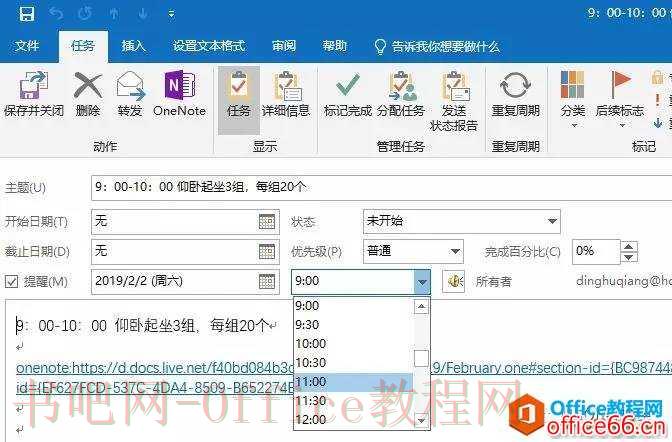Forward the task with 转发
Viewport: 672px width, 442px height.
point(130,94)
